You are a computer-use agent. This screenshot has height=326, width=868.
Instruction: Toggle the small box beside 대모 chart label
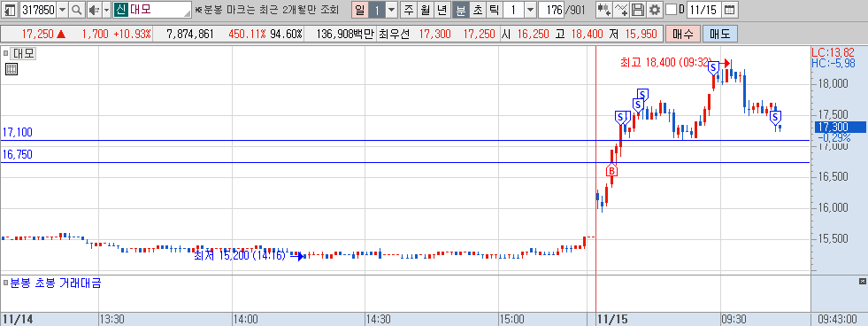tap(5, 54)
